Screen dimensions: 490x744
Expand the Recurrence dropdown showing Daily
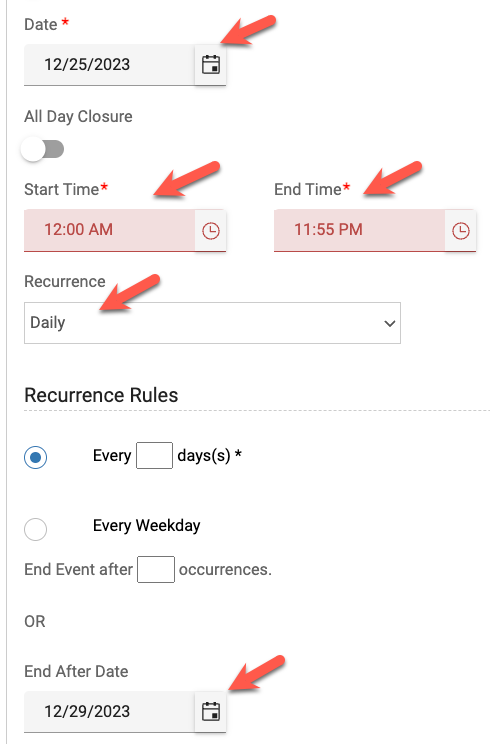213,323
